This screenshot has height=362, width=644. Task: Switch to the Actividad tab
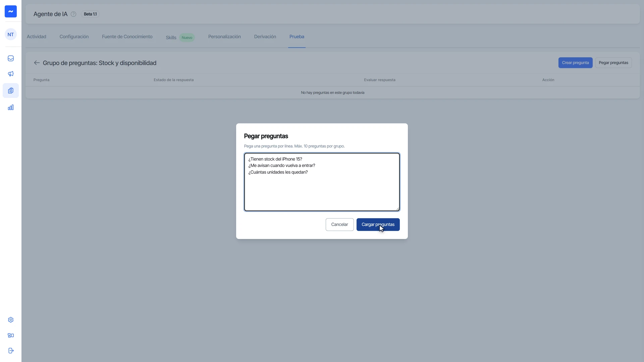tap(37, 37)
